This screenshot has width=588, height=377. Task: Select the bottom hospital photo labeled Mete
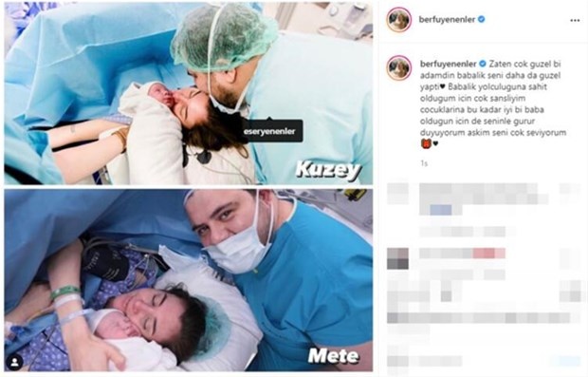[x=188, y=280]
